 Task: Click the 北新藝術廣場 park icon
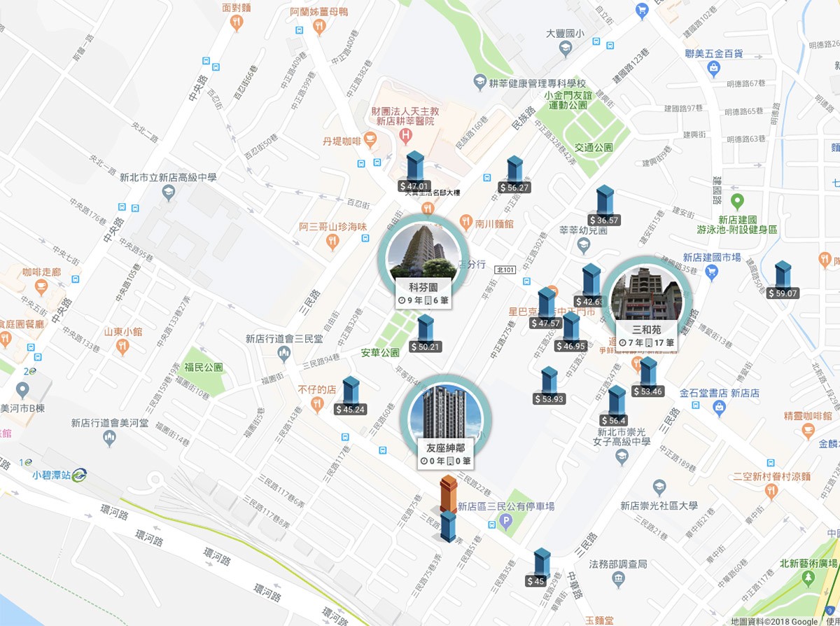point(808,578)
